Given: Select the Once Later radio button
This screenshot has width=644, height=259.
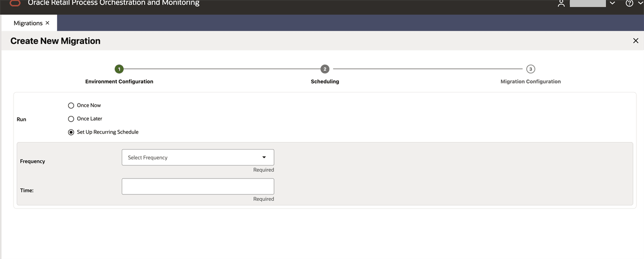Looking at the screenshot, I should click(71, 119).
